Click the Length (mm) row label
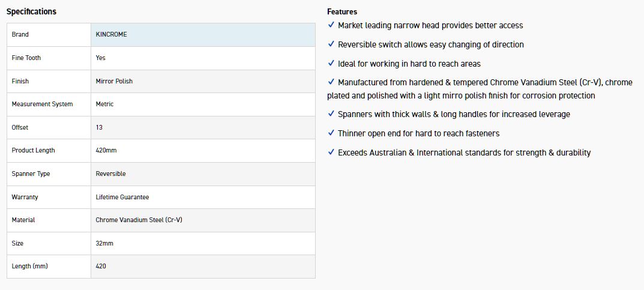Viewport: 644px width, 290px height. 29,266
